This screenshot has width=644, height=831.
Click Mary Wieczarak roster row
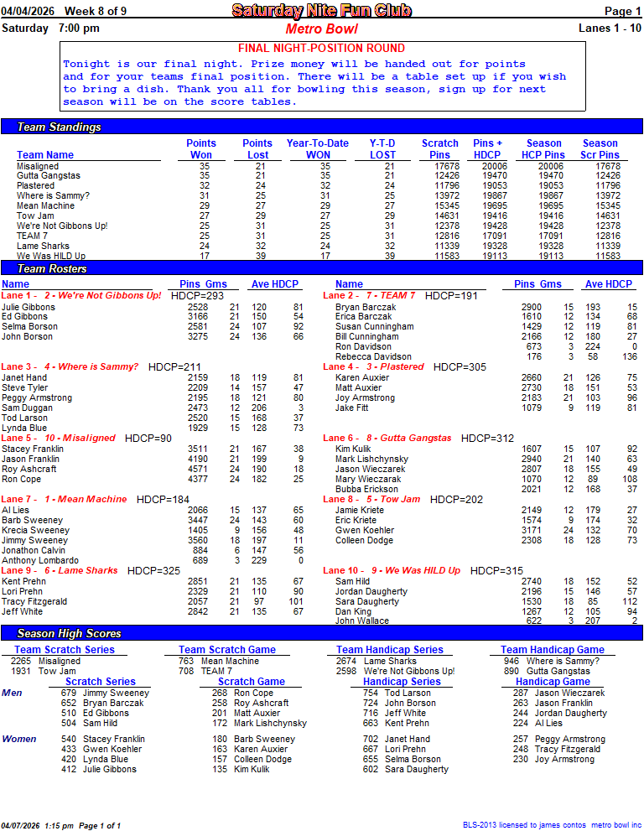[x=486, y=479]
